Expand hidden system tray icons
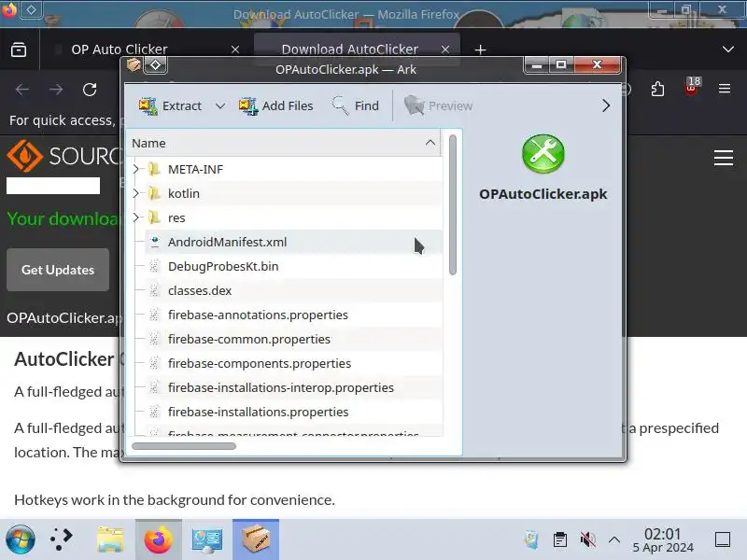Screen dimensions: 747x560 click(614, 539)
